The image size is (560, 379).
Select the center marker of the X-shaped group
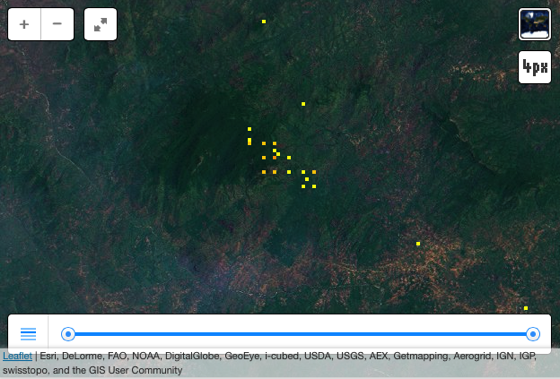(307, 179)
